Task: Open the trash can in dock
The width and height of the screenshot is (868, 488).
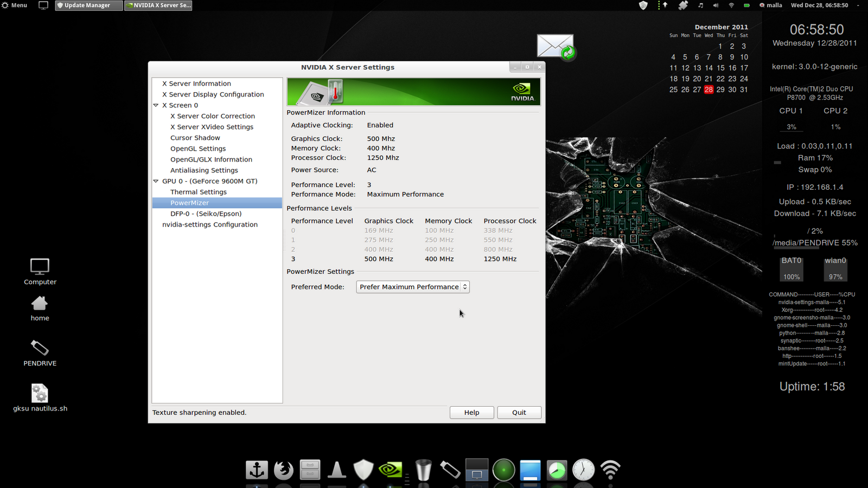Action: 423,470
